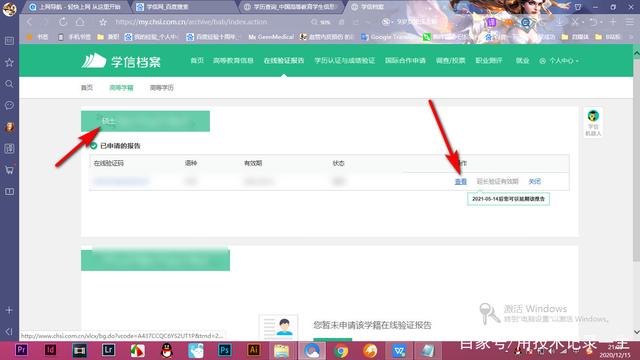Open 学历认证与成绩验证 navigation item

[x=344, y=60]
